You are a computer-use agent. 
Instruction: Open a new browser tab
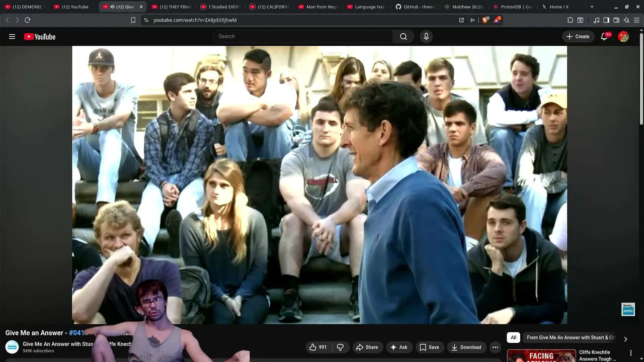(x=592, y=7)
